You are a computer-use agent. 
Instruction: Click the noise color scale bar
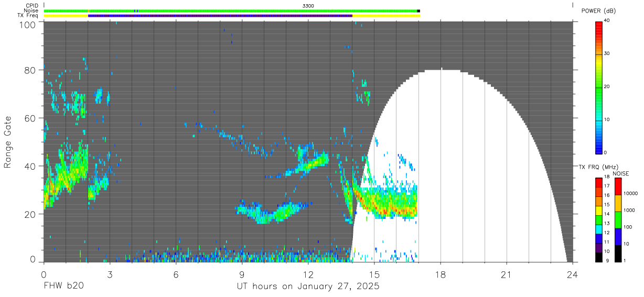pyautogui.click(x=618, y=219)
